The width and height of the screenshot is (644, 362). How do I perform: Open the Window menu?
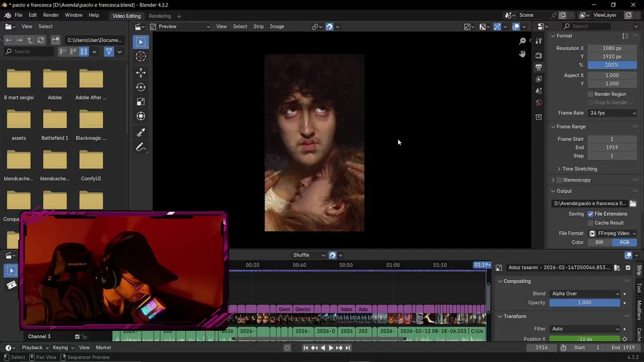point(73,15)
